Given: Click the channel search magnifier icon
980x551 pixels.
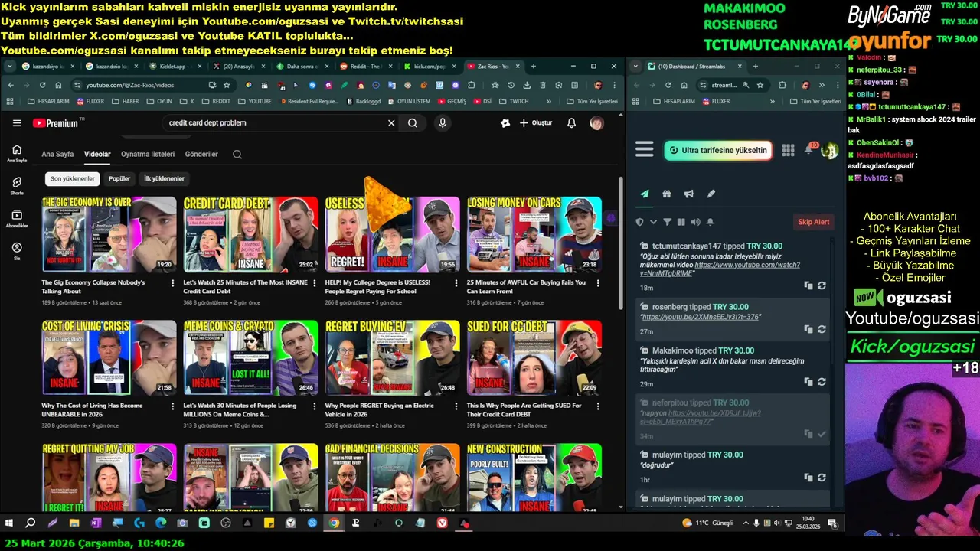Looking at the screenshot, I should pos(237,154).
